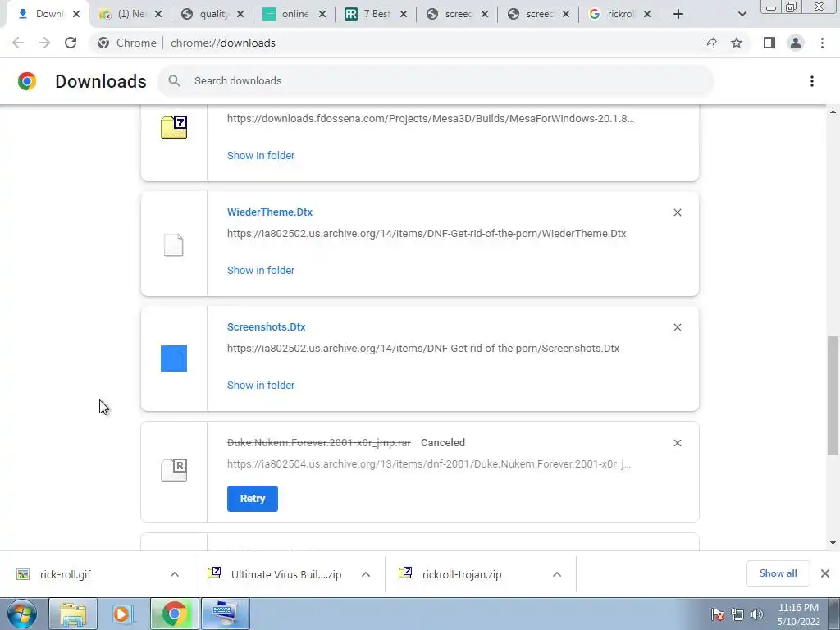Show Screenshots.Dtx in folder
This screenshot has height=630, width=840.
click(x=261, y=386)
